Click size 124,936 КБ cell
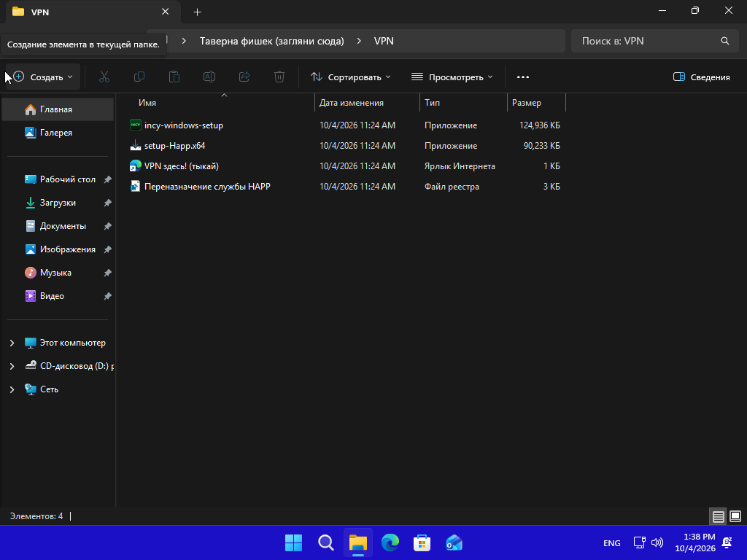 (x=539, y=125)
